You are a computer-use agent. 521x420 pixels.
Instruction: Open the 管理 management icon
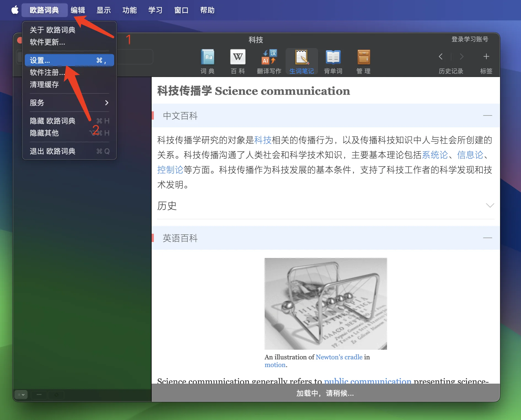pyautogui.click(x=363, y=62)
